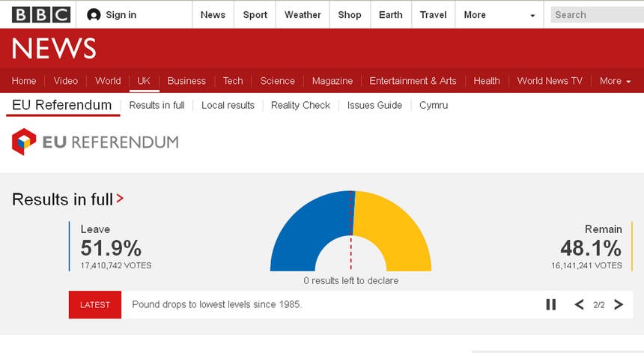The height and width of the screenshot is (353, 644).
Task: Click in the Search field
Action: coord(595,15)
